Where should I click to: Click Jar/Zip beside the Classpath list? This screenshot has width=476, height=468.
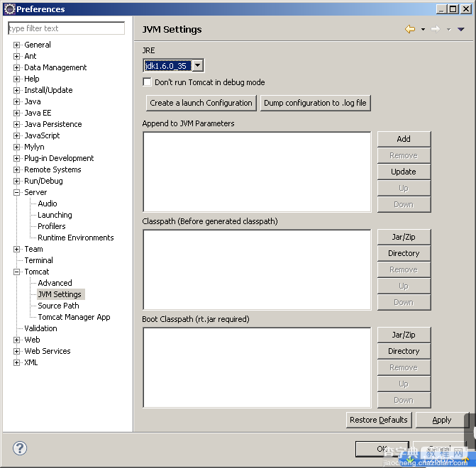tap(404, 237)
